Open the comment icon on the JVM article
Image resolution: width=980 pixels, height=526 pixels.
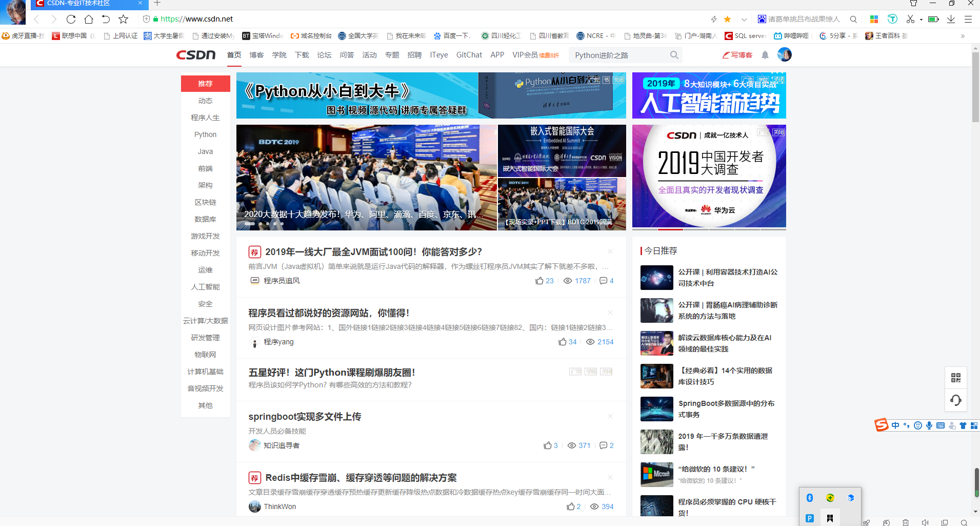pyautogui.click(x=604, y=281)
